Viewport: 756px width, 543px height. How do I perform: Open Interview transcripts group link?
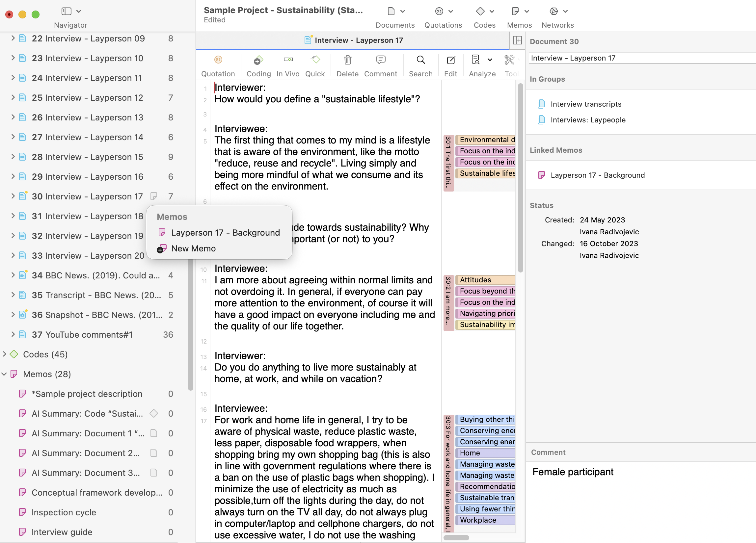(586, 104)
